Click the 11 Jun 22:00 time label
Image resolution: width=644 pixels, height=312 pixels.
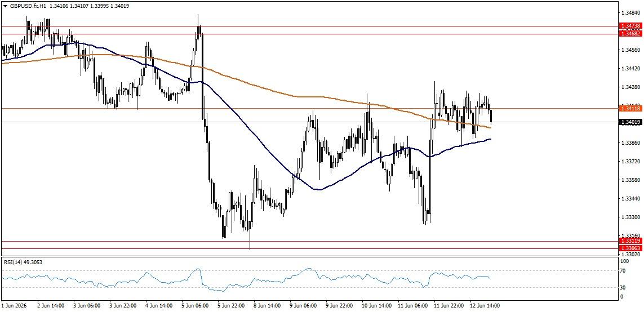click(448, 306)
